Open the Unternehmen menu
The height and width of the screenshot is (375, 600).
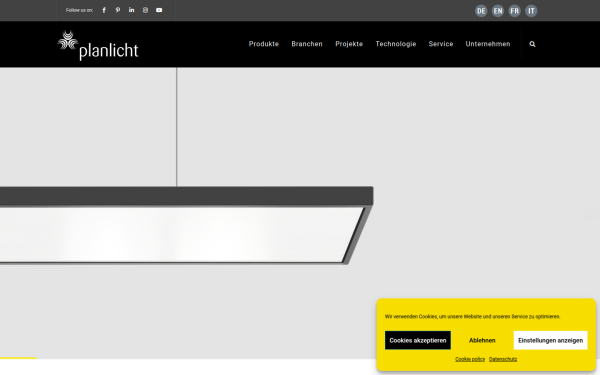tap(488, 44)
